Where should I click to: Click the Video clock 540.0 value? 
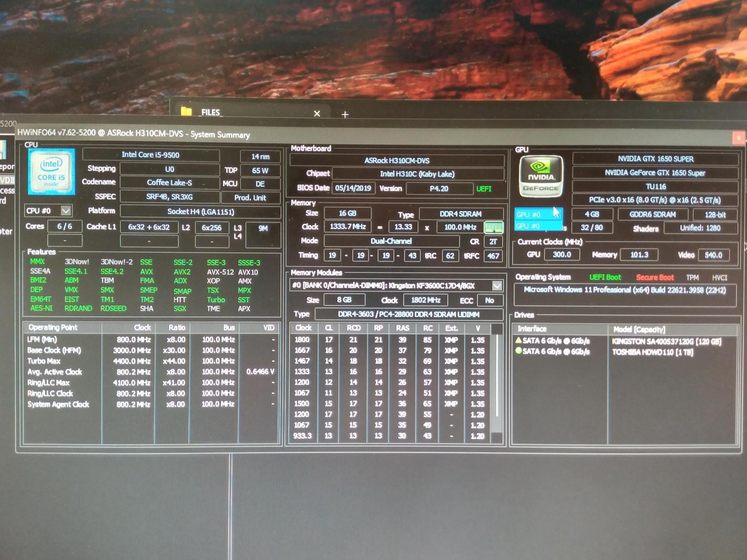pos(713,255)
